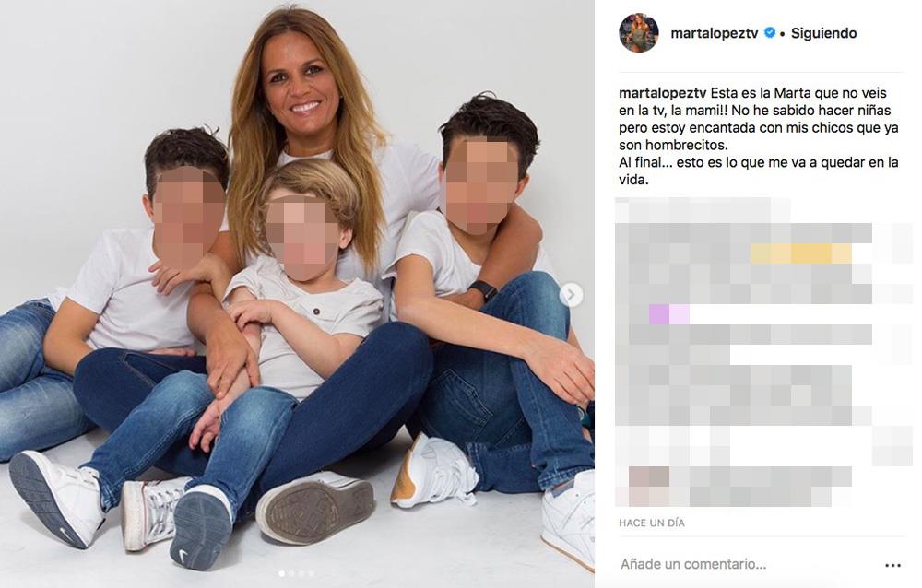Click the blurred comments section
922x588 pixels.
(763, 353)
